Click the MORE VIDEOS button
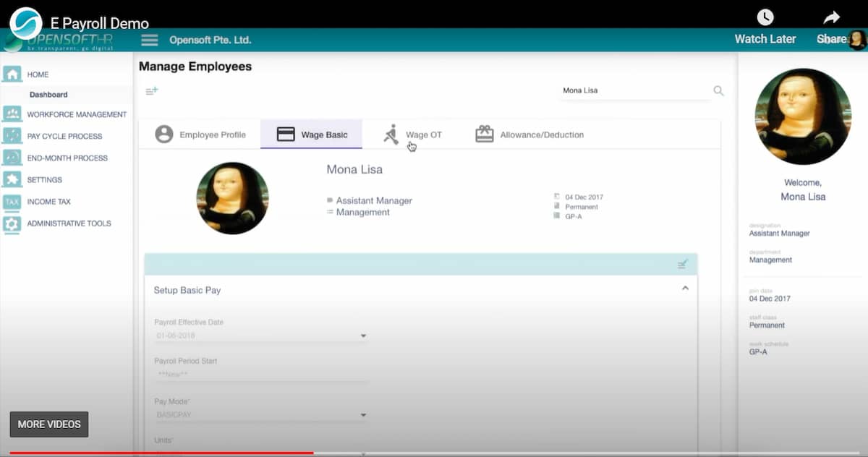Image resolution: width=868 pixels, height=457 pixels. pos(48,424)
